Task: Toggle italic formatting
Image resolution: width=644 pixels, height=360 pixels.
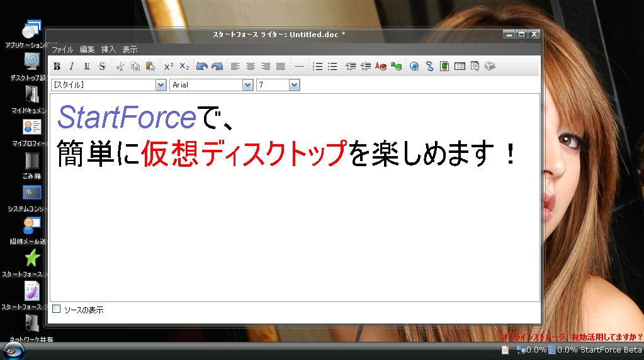Action: click(x=72, y=66)
